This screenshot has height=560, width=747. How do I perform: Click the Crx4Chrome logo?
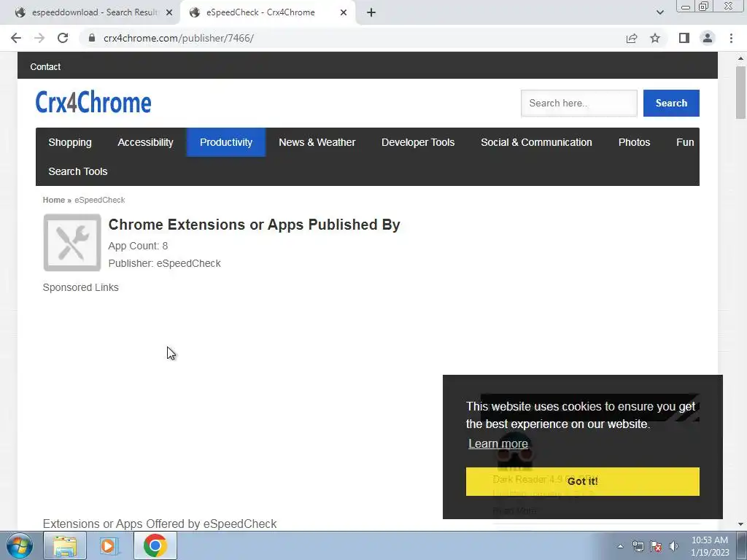point(93,102)
